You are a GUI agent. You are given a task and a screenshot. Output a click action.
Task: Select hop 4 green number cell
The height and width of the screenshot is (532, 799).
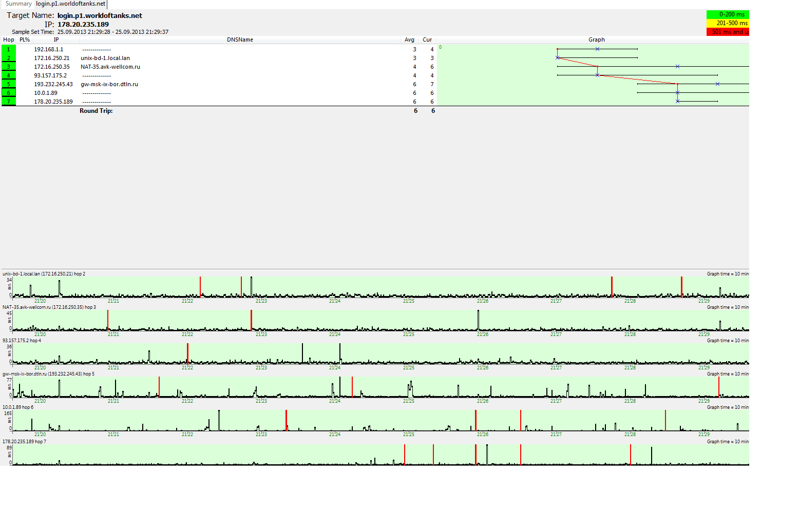9,75
